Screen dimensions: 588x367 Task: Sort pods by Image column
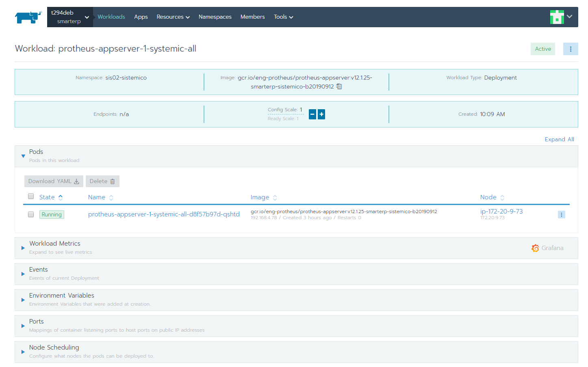tap(264, 197)
